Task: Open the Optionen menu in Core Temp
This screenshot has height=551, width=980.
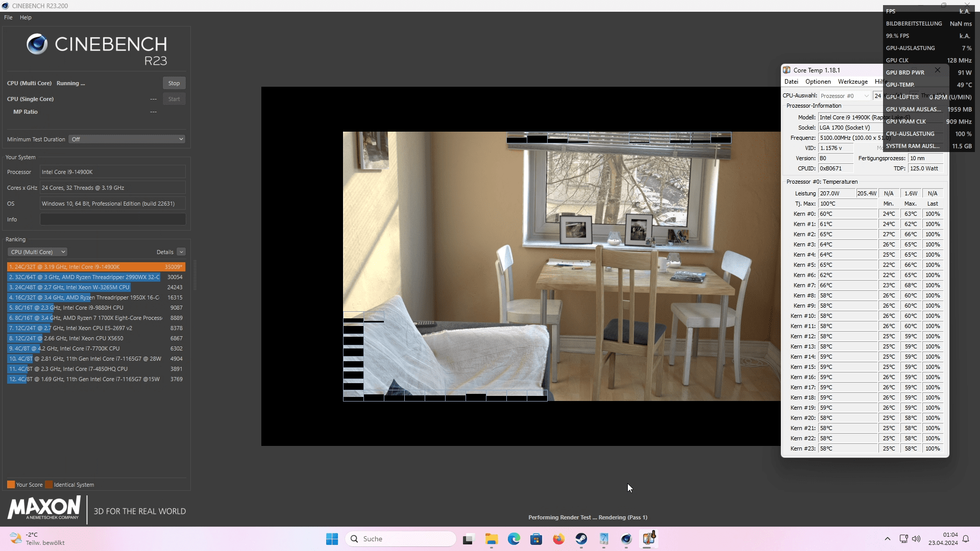Action: coord(818,82)
